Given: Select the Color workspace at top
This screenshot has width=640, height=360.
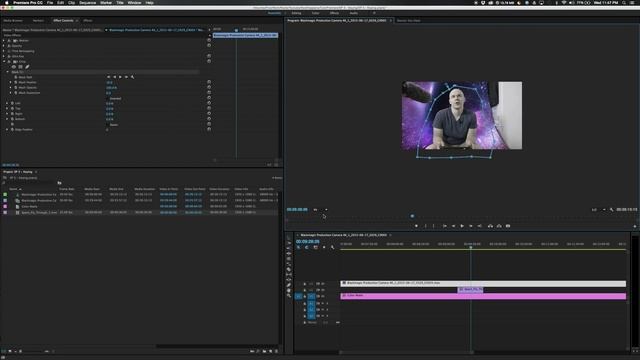Looking at the screenshot, I should (316, 13).
